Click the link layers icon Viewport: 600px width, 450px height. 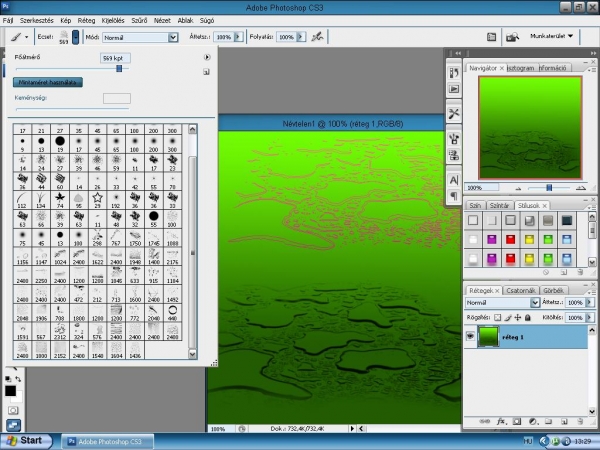484,421
